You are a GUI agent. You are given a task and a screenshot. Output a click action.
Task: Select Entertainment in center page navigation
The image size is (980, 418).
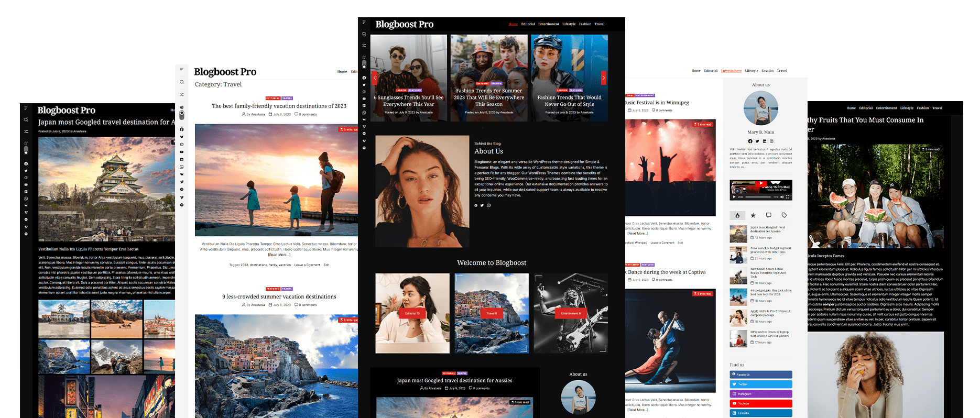pyautogui.click(x=548, y=24)
